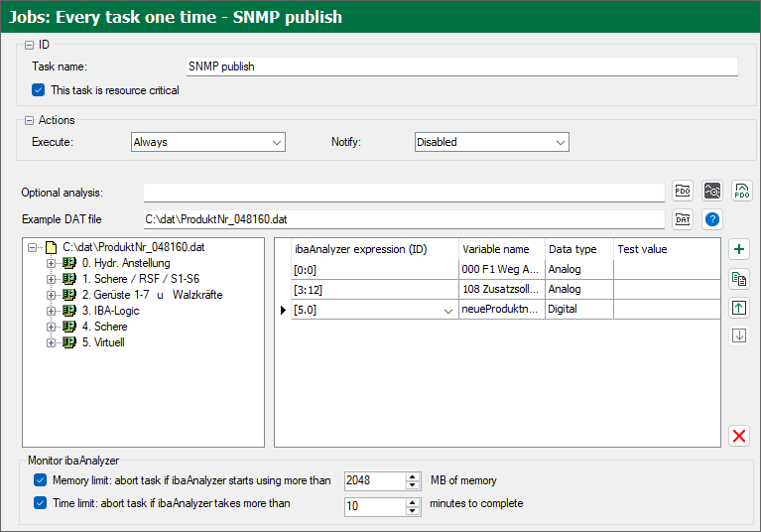This screenshot has height=532, width=761.
Task: Select the [3:12] expression cell
Action: point(375,289)
